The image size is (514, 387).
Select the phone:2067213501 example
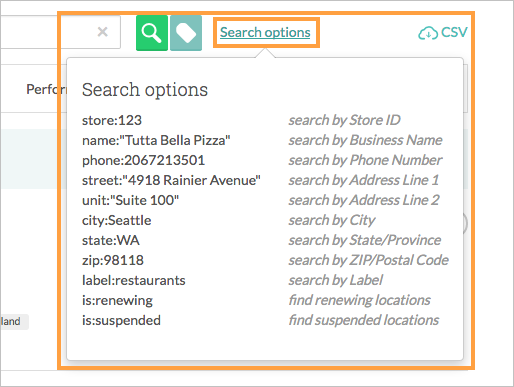point(143,160)
